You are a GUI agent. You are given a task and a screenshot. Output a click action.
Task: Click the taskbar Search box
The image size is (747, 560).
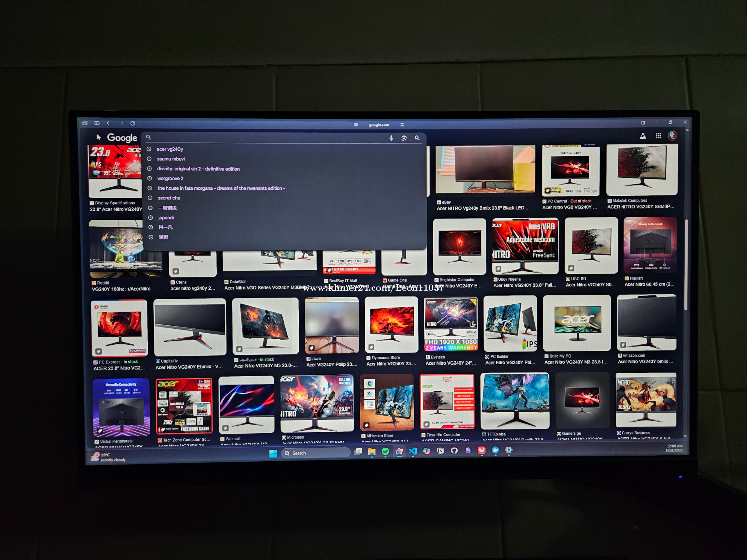[316, 453]
